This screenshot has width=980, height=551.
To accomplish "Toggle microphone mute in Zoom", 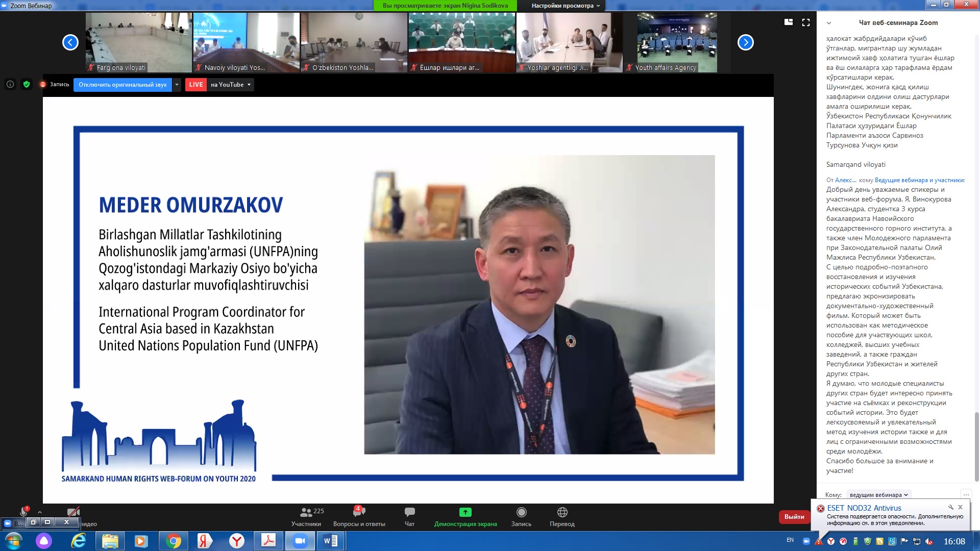I will pyautogui.click(x=23, y=512).
